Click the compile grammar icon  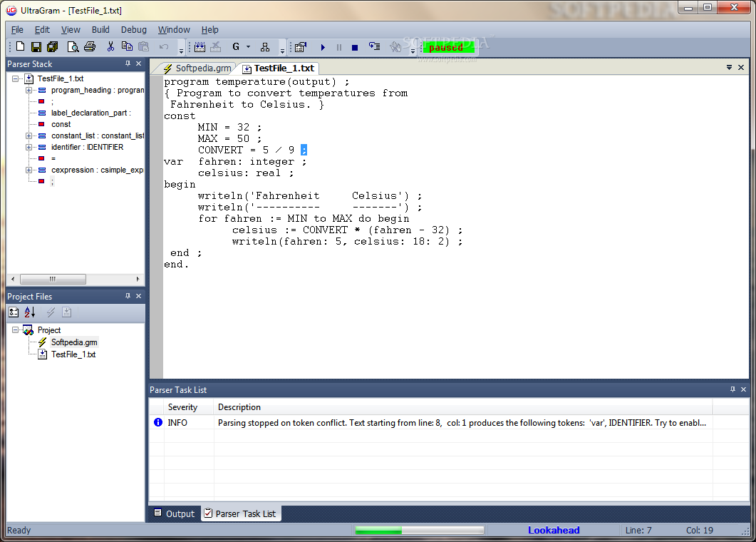[x=200, y=47]
